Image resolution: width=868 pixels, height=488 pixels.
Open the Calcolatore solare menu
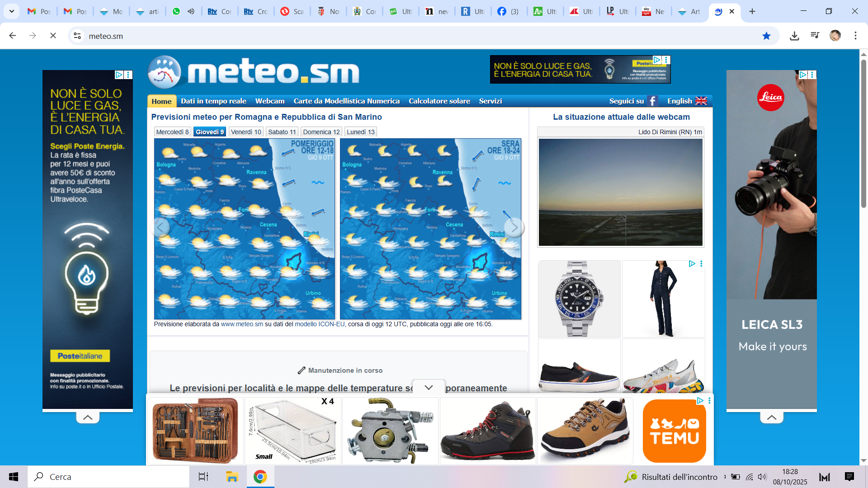coord(439,101)
